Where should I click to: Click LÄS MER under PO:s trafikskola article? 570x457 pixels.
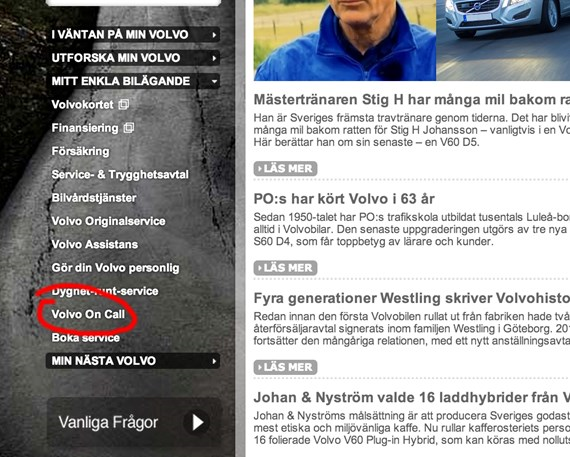[x=285, y=268]
